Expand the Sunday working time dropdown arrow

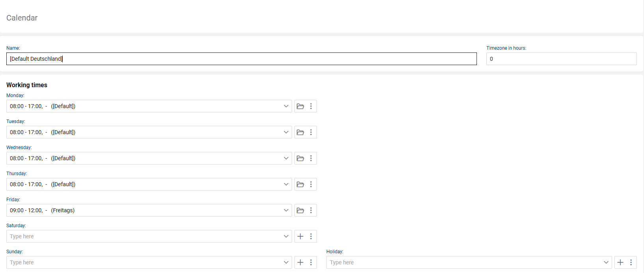coord(286,262)
